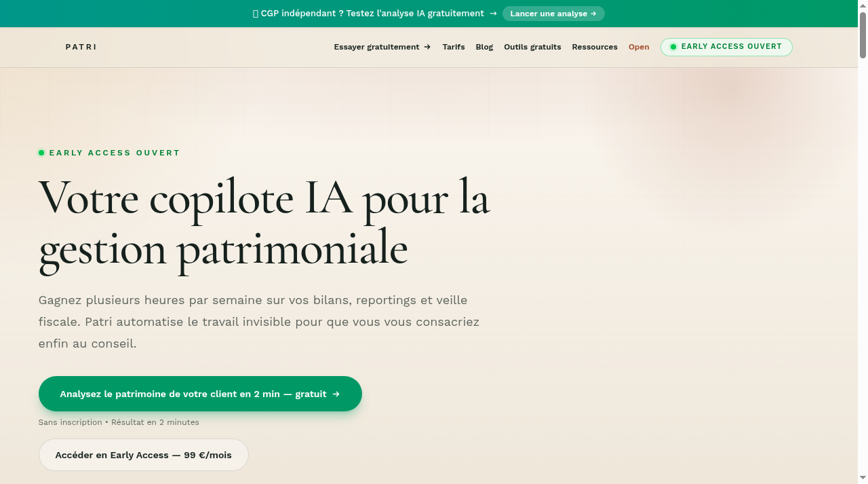Click the hero description paragraph about Patri
The image size is (868, 484).
pos(259,322)
